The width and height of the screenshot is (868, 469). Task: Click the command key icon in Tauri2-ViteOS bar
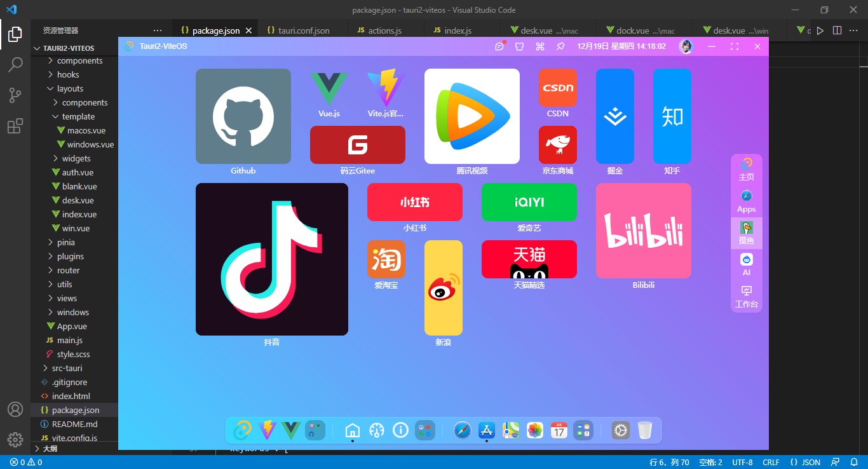(540, 46)
